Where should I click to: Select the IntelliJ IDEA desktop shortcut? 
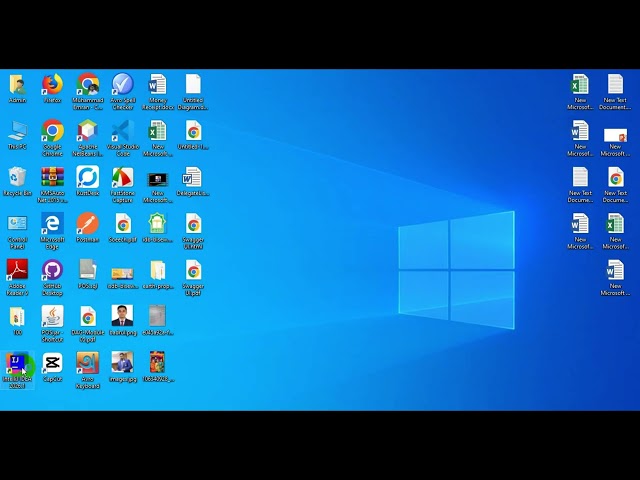17,370
